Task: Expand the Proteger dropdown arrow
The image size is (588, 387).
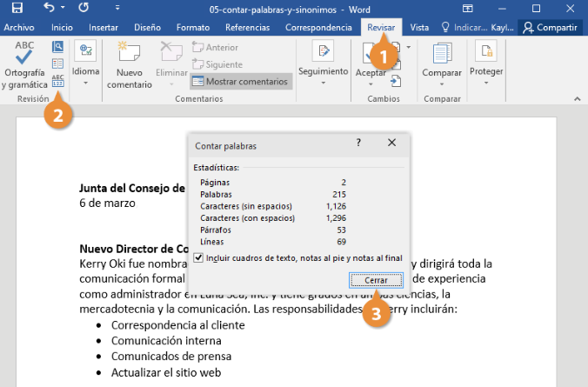Action: point(486,83)
